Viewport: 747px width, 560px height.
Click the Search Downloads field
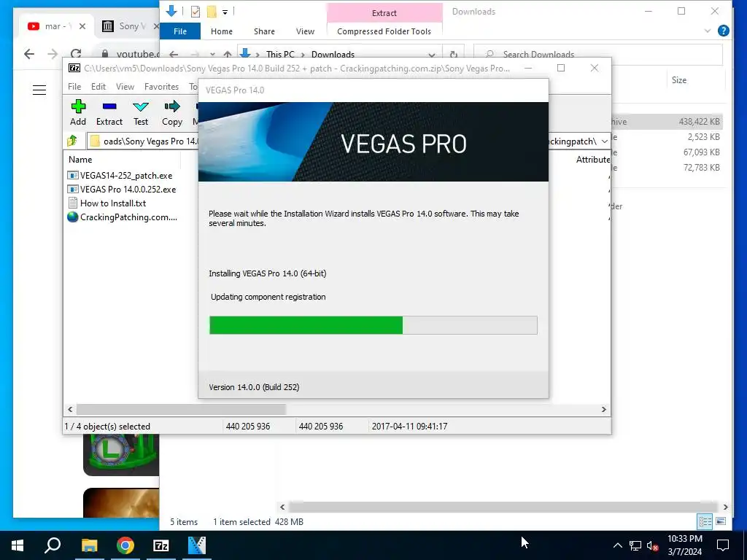598,54
